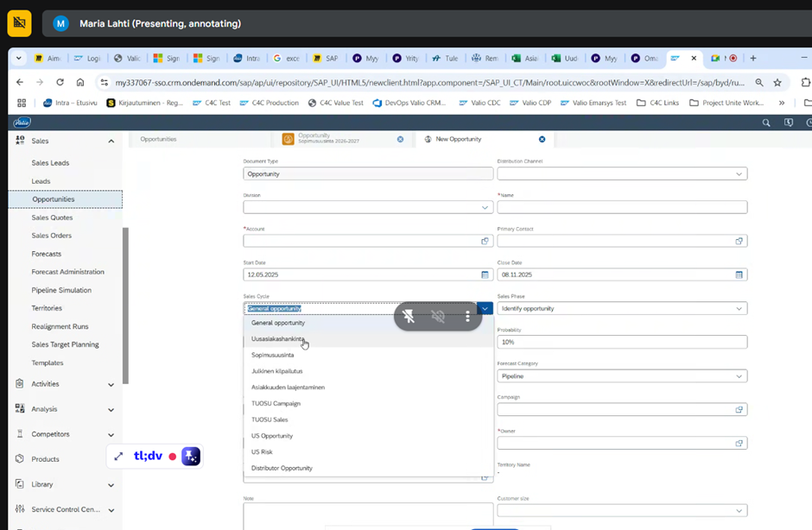Open the Sales Phase dropdown
Screen dimensions: 812x530
point(739,308)
